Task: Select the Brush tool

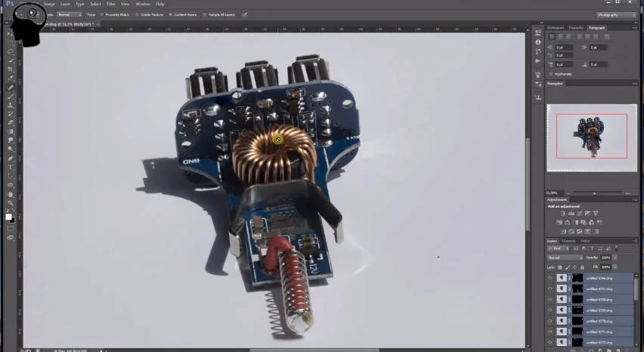Action: pyautogui.click(x=11, y=97)
